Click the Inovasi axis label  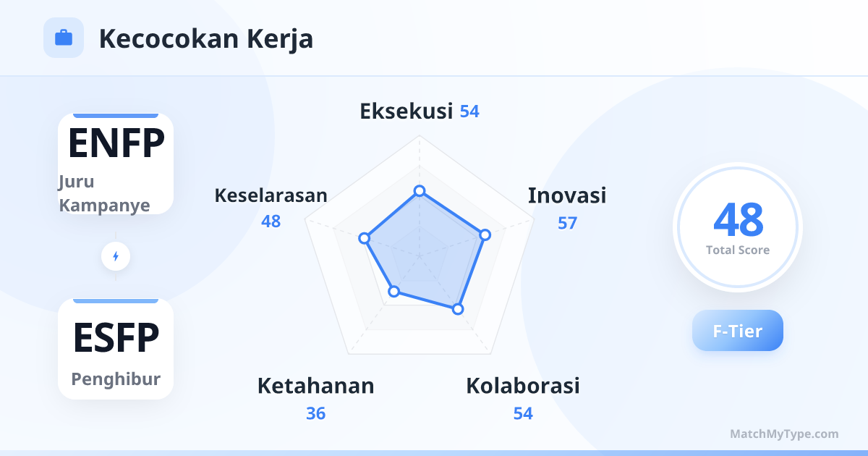[x=567, y=195]
